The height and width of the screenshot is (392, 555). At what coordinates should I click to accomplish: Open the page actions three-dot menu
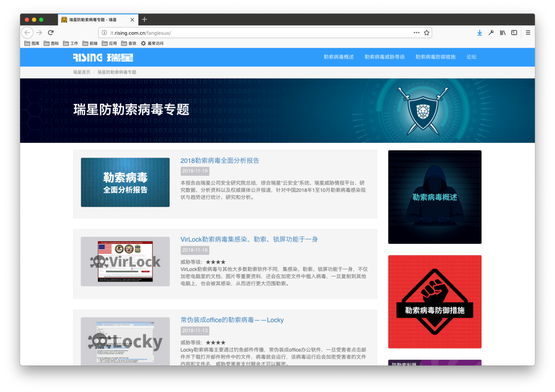pyautogui.click(x=416, y=33)
